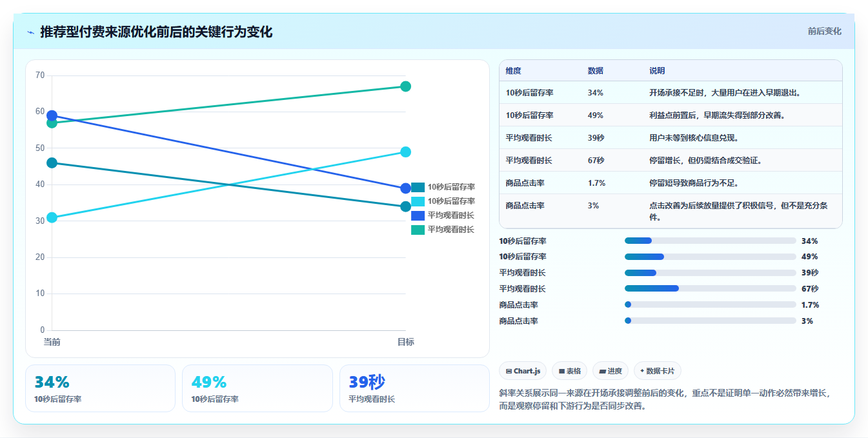Click the 说明 table column header
The width and height of the screenshot is (868, 438).
tap(657, 70)
